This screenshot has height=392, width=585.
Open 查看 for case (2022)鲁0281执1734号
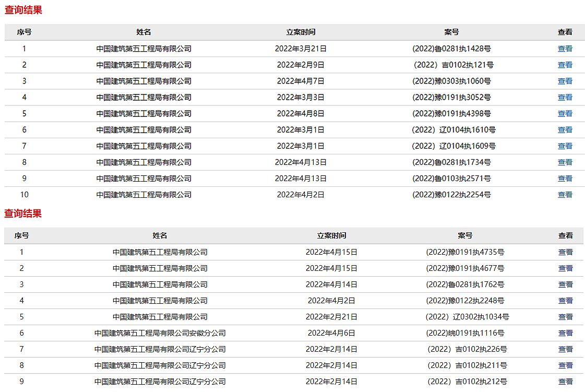pyautogui.click(x=565, y=162)
